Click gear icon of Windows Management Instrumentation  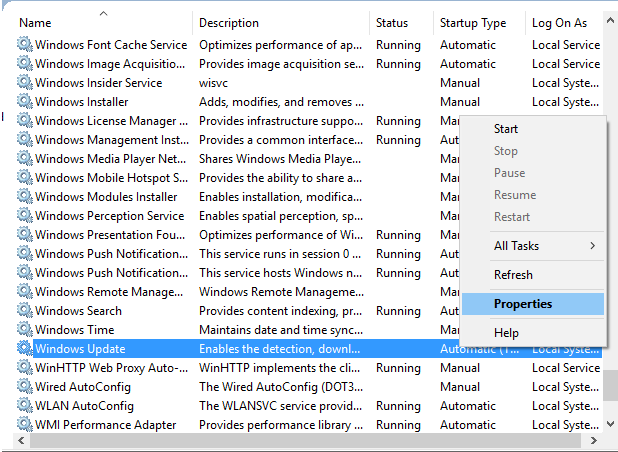(x=25, y=139)
